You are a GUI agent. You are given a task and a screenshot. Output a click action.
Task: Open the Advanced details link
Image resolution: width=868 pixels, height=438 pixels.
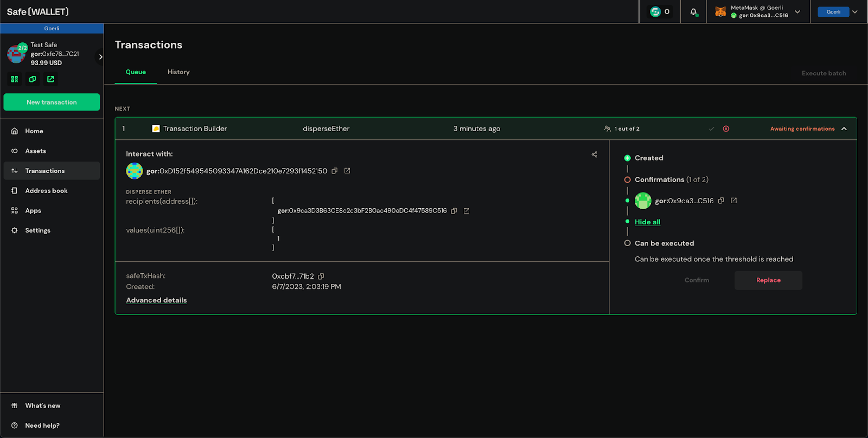coord(156,300)
